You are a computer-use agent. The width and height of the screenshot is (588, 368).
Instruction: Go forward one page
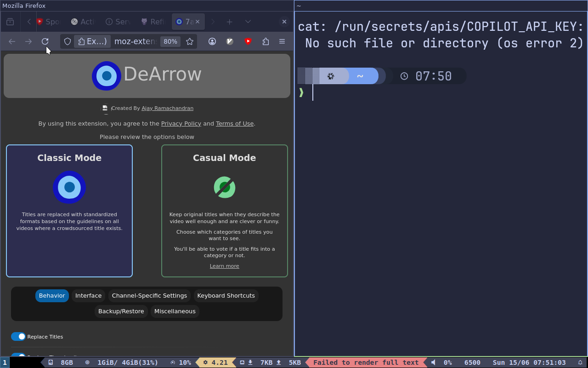[28, 41]
